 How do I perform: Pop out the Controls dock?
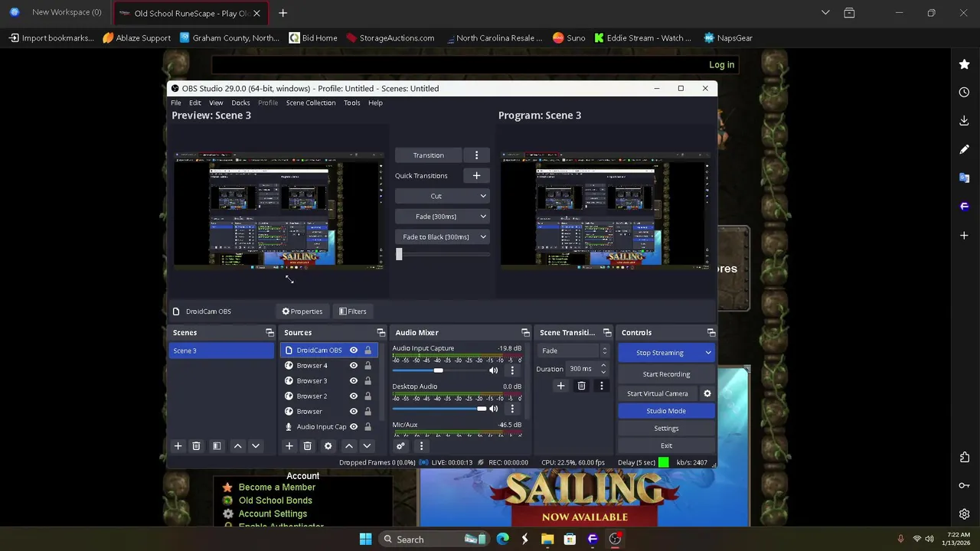pyautogui.click(x=711, y=333)
